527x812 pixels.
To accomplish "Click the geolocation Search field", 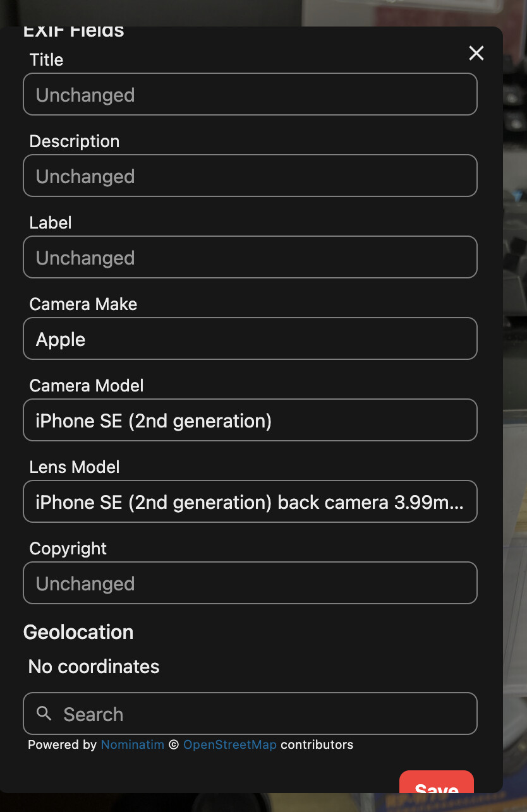I will [250, 713].
